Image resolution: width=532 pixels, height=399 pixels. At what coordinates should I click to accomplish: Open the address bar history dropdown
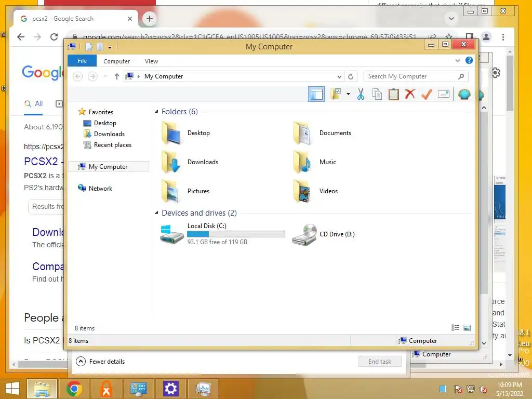click(x=339, y=76)
